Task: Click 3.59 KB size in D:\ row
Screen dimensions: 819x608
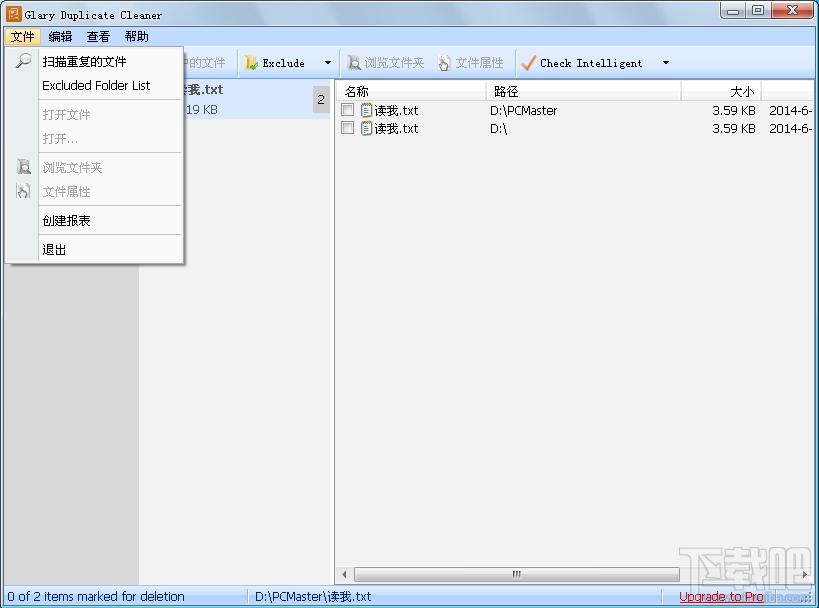Action: tap(733, 128)
